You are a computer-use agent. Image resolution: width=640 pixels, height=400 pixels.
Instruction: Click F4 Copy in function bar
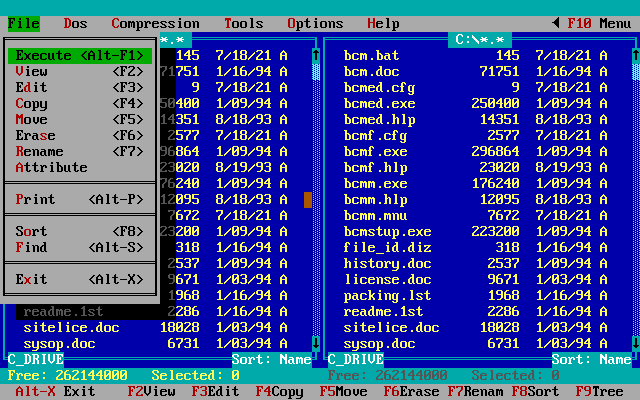(x=279, y=391)
